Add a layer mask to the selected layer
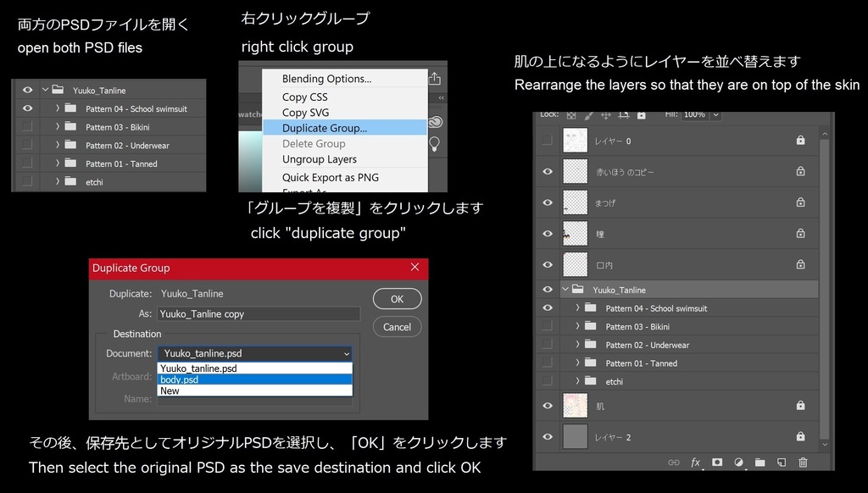This screenshot has height=493, width=868. [718, 463]
